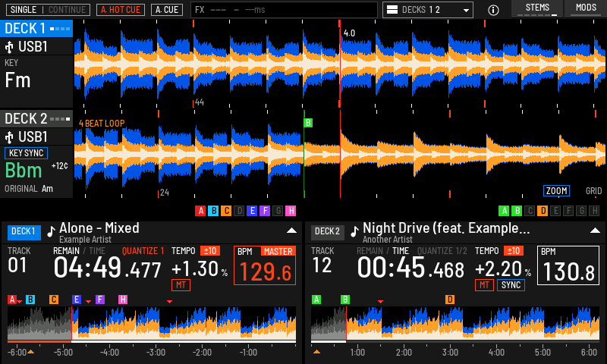Switch Deck 2 display to REMAIN
The image size is (607, 364).
(x=370, y=251)
